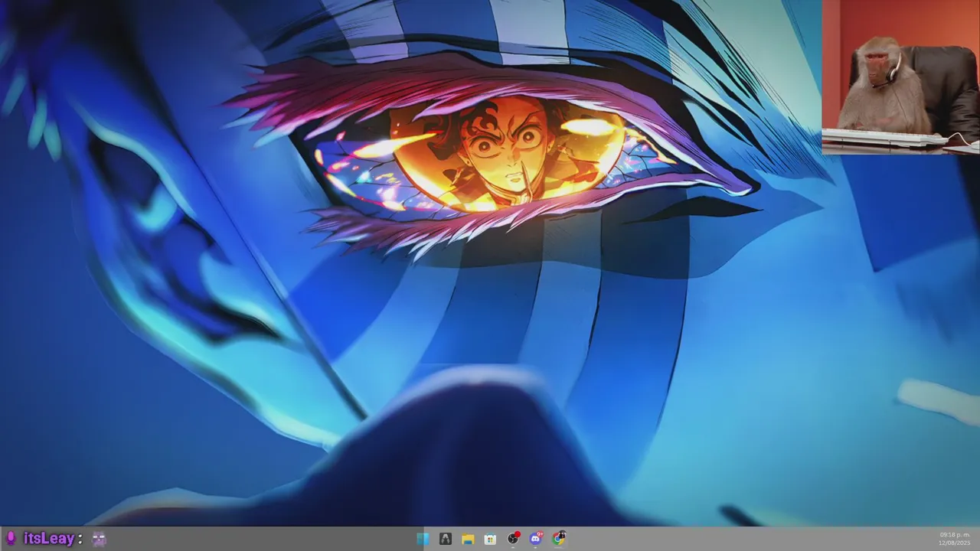The width and height of the screenshot is (980, 551).
Task: Click the itsLeay username in chat overlay
Action: pos(49,539)
